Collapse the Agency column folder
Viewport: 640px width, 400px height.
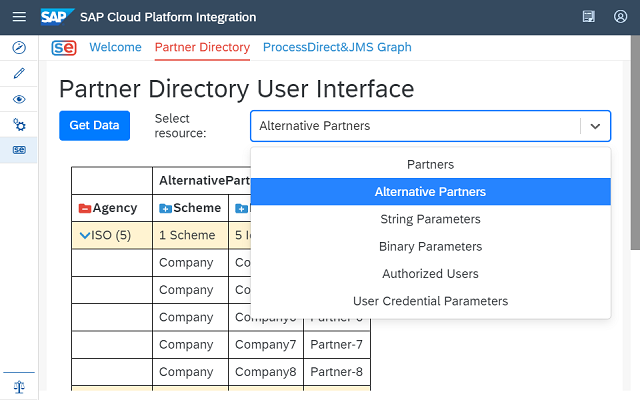pos(85,208)
